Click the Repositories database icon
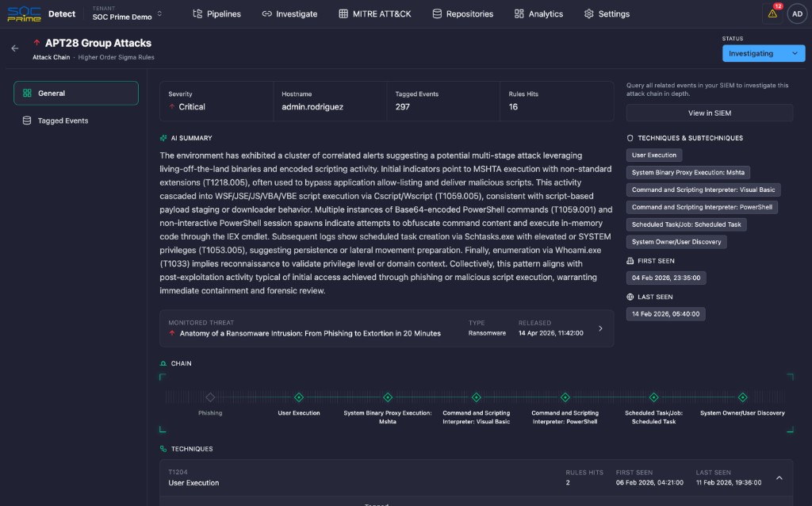Screen dimensions: 812x506 [437, 14]
